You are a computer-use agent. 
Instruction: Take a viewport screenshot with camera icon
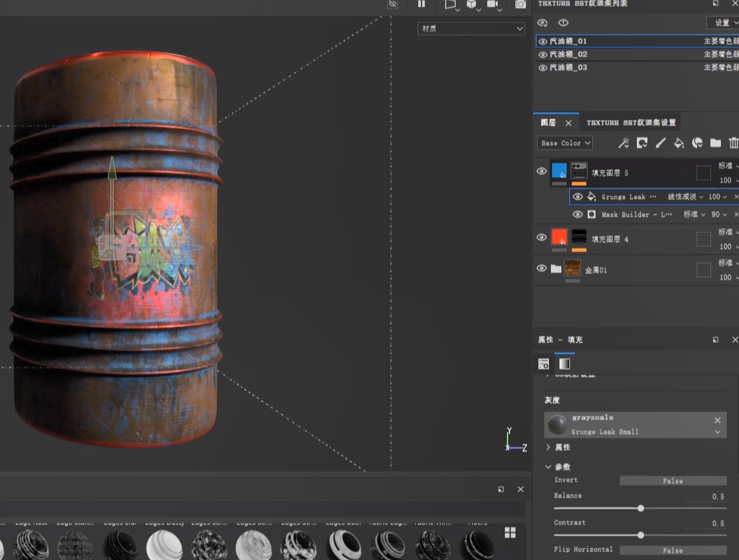[x=521, y=4]
